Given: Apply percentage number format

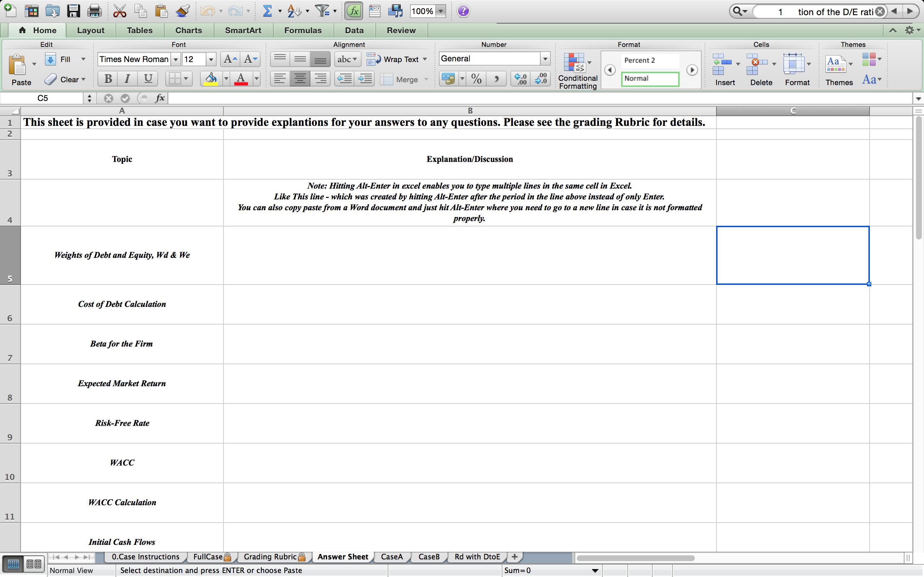Looking at the screenshot, I should click(476, 79).
